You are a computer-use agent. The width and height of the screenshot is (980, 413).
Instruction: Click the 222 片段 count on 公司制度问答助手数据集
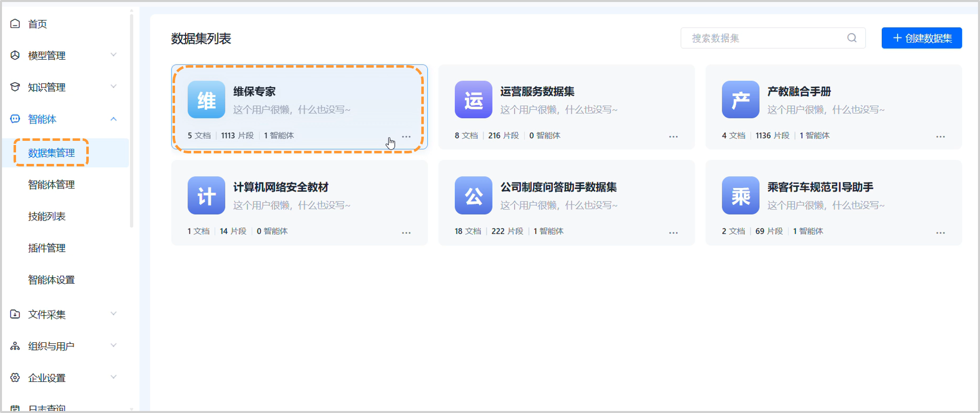(507, 231)
